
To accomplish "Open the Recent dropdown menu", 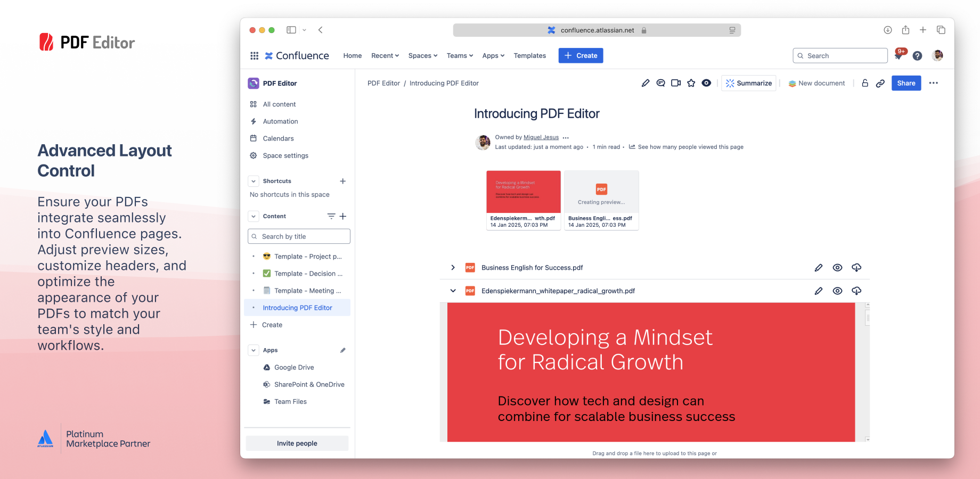I will pos(385,55).
